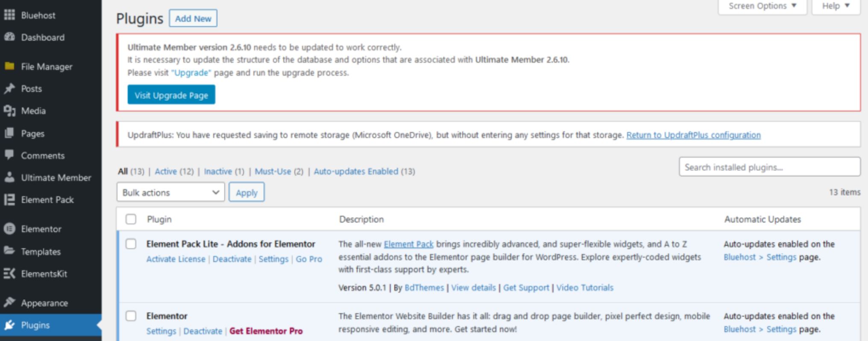Click the Ultimate Member user icon
Image resolution: width=868 pixels, height=341 pixels.
click(9, 177)
